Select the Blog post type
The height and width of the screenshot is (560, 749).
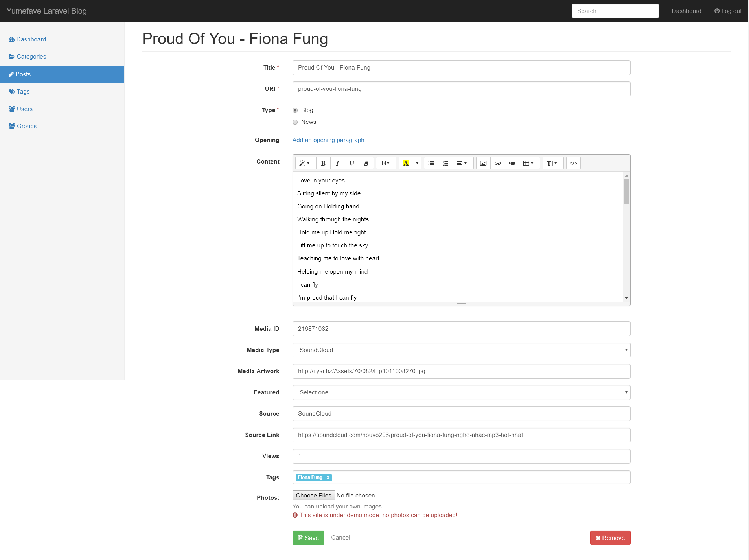click(295, 110)
